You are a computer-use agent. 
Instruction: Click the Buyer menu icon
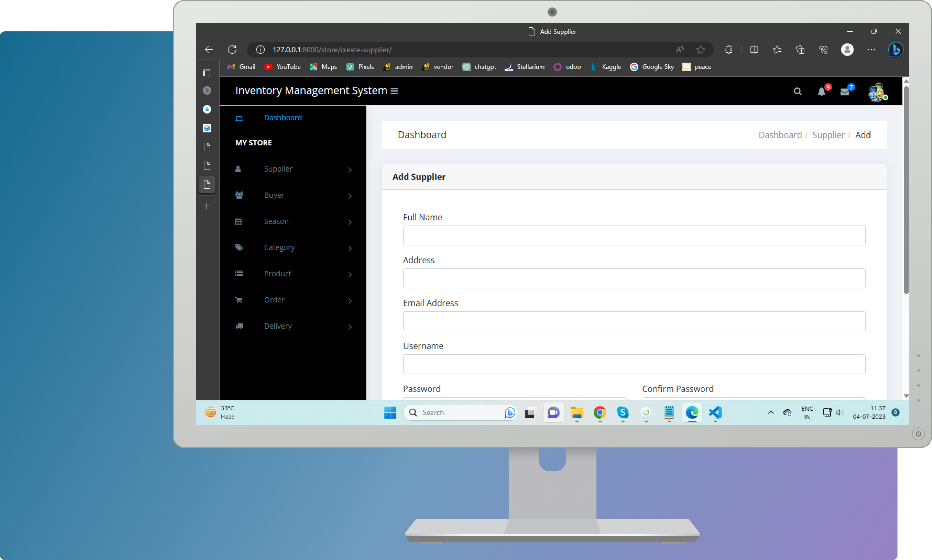pos(238,195)
